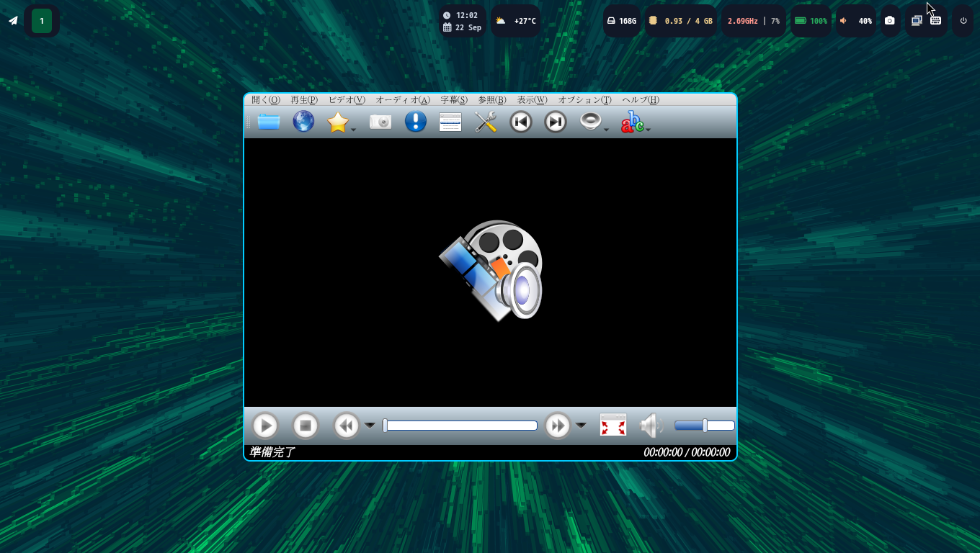
Task: Click the panel camera screenshot icon
Action: [890, 21]
